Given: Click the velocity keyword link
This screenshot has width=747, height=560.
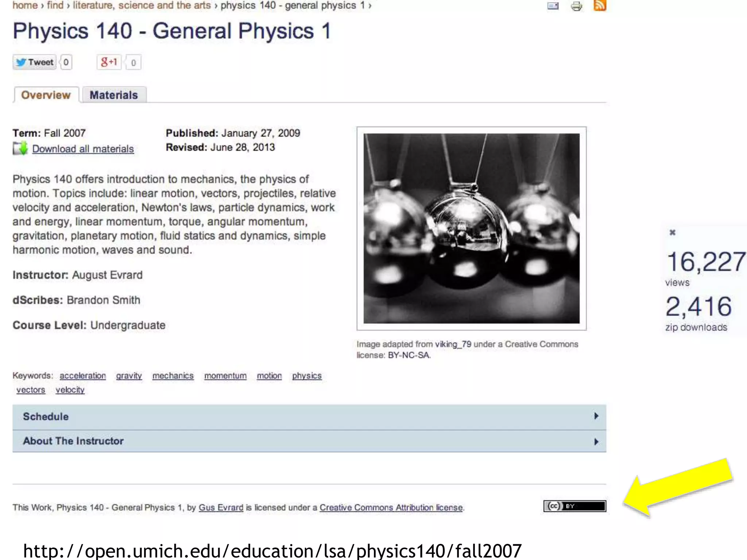Looking at the screenshot, I should point(70,390).
